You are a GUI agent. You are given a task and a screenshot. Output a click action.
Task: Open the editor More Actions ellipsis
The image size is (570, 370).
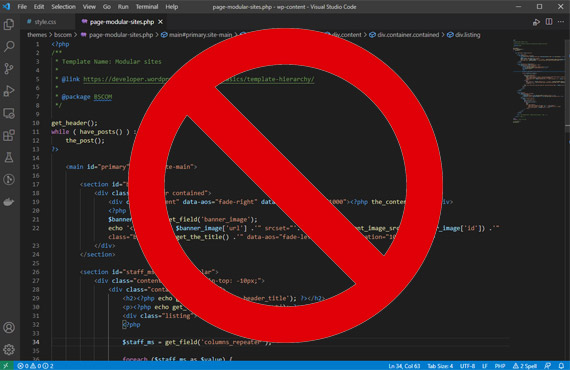pyautogui.click(x=561, y=22)
